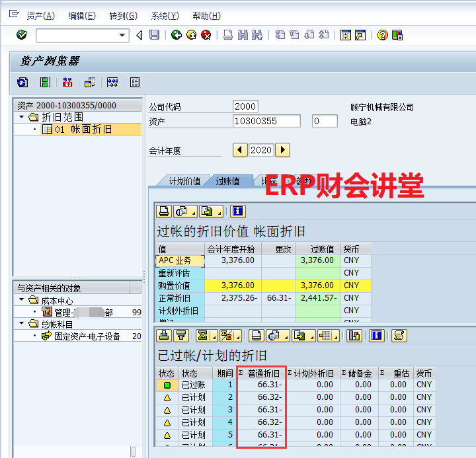
Task: Click the 公司代码 input field showing 2000
Action: pyautogui.click(x=245, y=106)
